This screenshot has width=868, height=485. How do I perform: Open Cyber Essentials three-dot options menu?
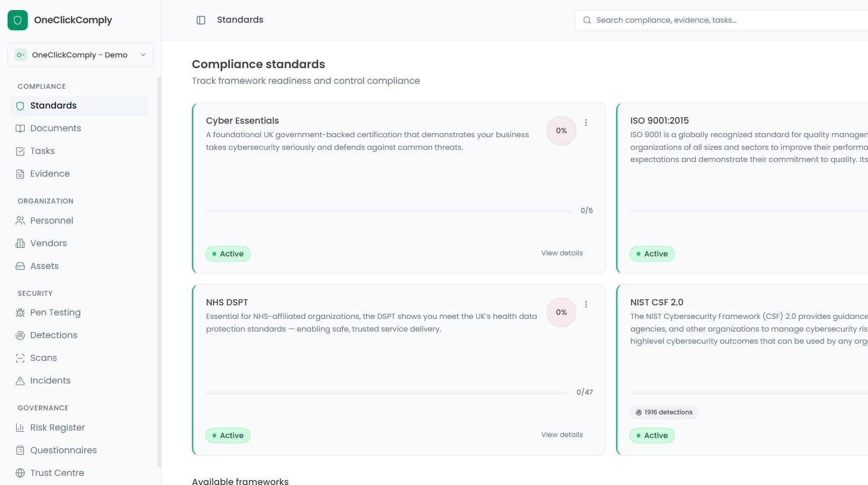pyautogui.click(x=586, y=123)
